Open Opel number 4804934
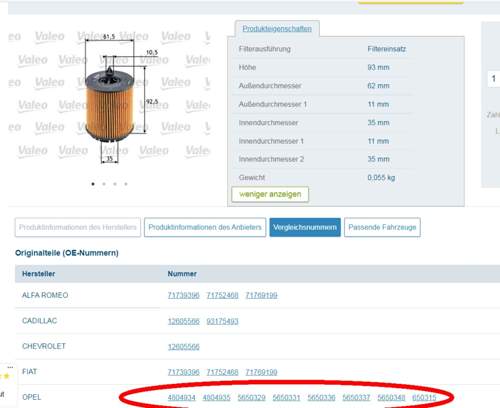500x408 pixels. pos(181,398)
